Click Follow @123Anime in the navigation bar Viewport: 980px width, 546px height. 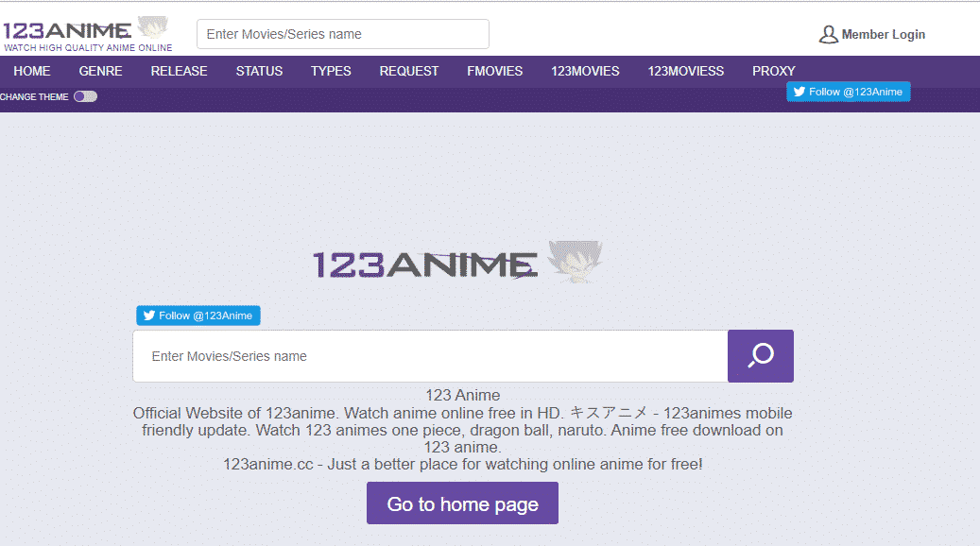(848, 92)
